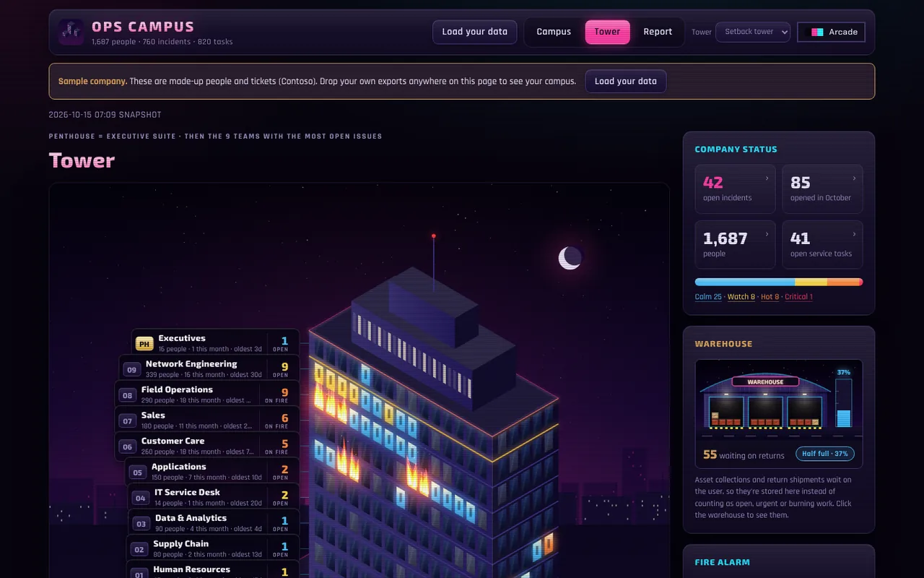Click the yellow Watch segment of the status bar
Viewport: 924px width, 578px height.
coord(811,282)
